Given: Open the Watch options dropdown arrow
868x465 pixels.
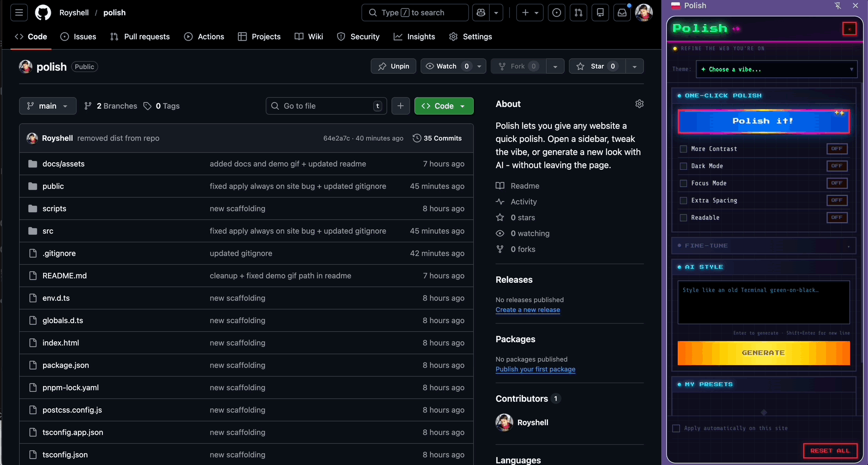Looking at the screenshot, I should click(479, 67).
